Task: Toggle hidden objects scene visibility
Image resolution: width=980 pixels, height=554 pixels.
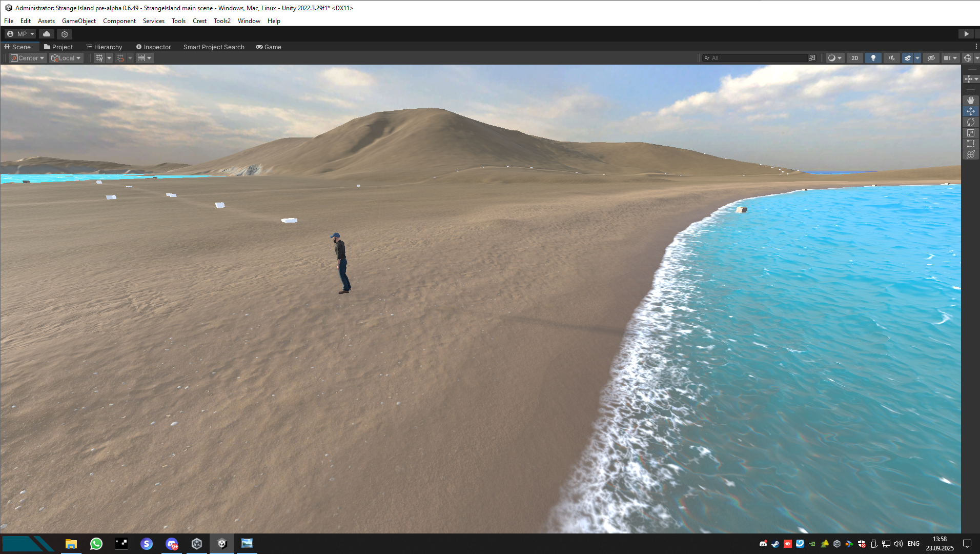Action: [x=931, y=58]
